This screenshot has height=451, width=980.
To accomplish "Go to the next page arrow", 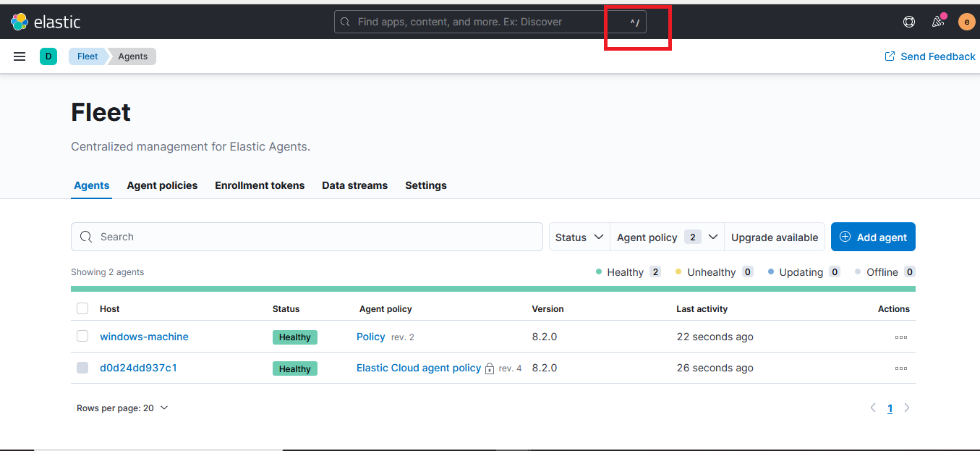I will 907,408.
